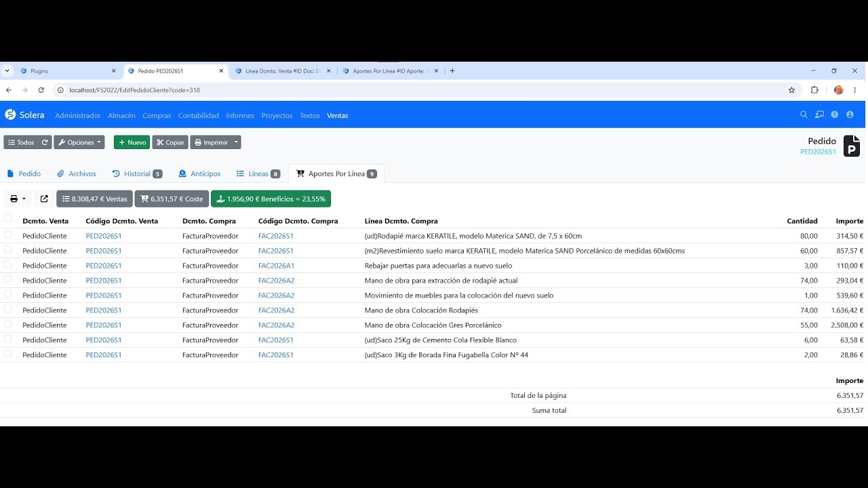Open the browser extensions puzzle icon
This screenshot has height=488, width=868.
(x=814, y=90)
